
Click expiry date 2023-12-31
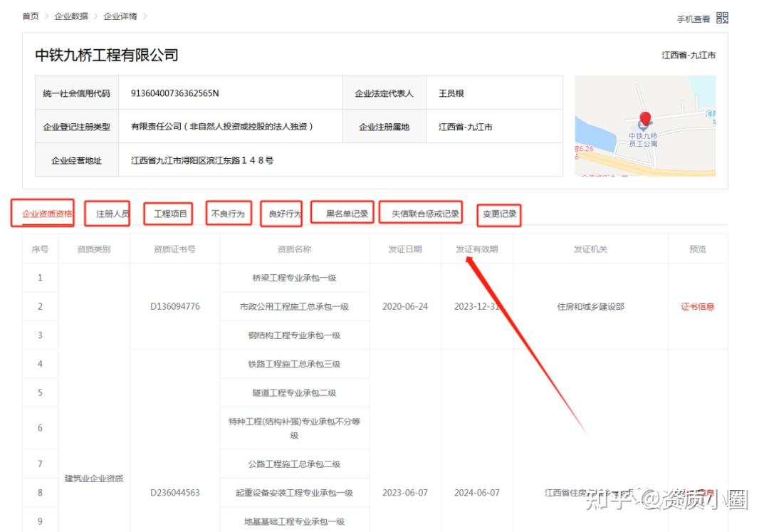coord(476,306)
